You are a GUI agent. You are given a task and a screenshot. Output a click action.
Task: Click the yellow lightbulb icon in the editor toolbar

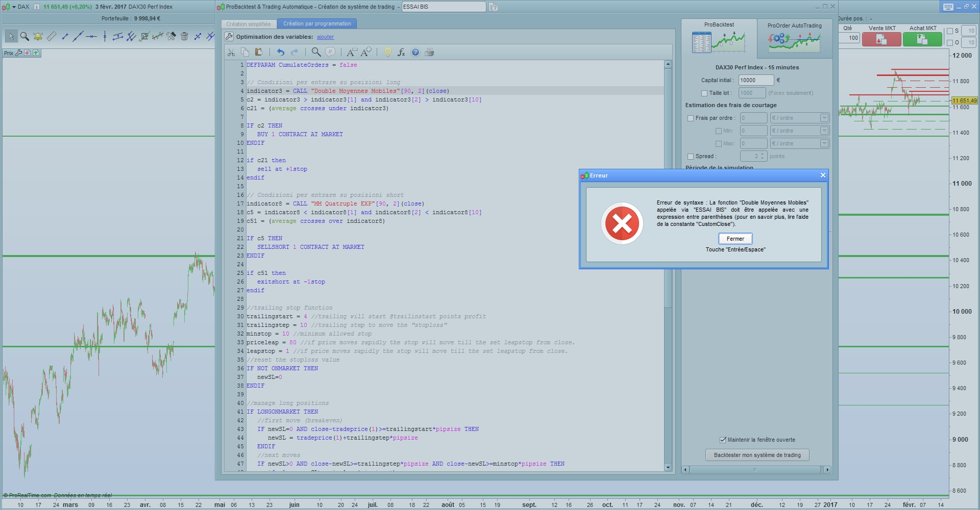[x=387, y=52]
